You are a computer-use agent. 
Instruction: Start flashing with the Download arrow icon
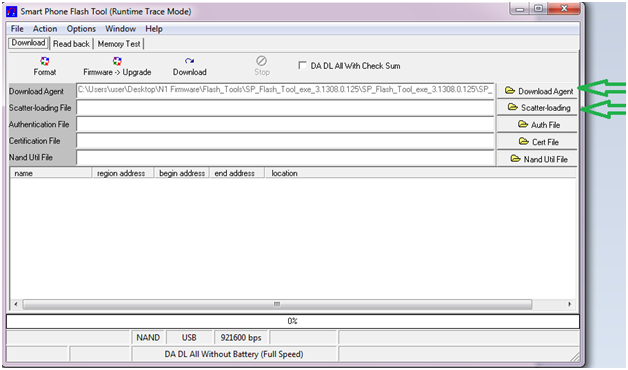189,61
